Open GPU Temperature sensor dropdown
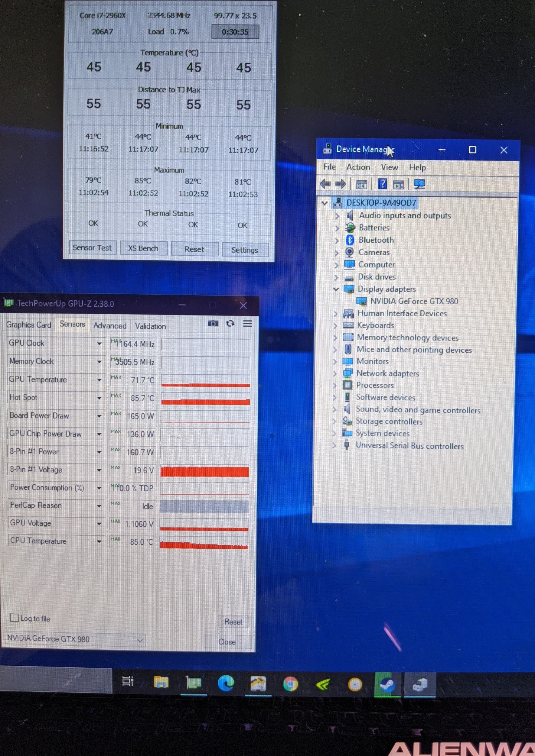 [99, 380]
